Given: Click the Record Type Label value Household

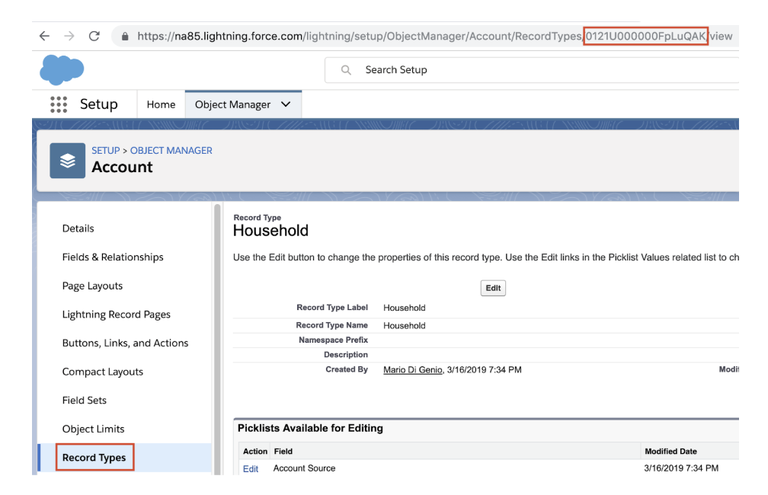Looking at the screenshot, I should pyautogui.click(x=404, y=308).
